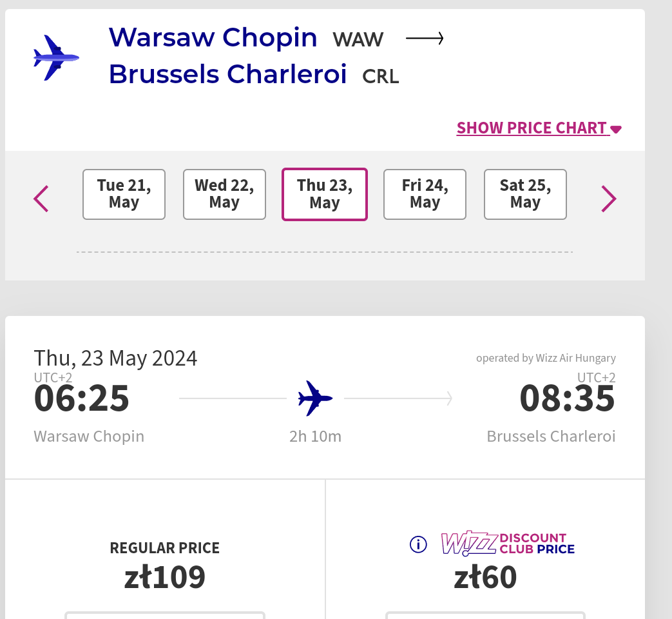Click the button under regular price
The width and height of the screenshot is (672, 619).
pos(165,615)
